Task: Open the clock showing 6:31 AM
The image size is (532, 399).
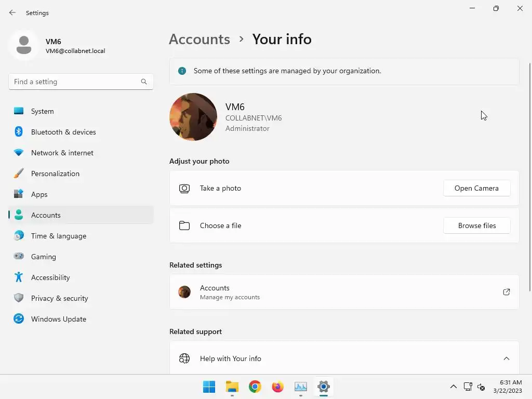Action: (508, 387)
